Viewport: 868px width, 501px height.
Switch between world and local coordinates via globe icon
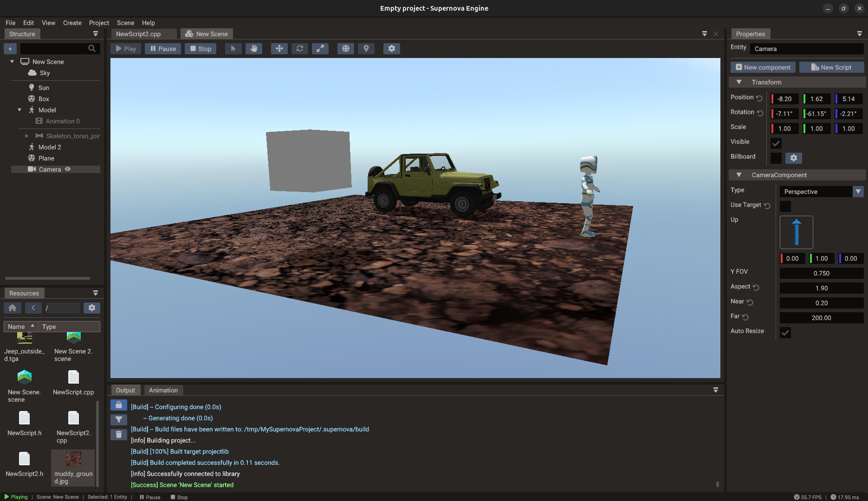345,48
